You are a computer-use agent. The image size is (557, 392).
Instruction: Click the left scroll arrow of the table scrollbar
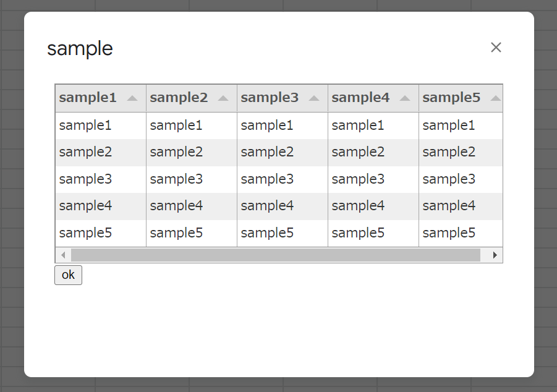click(62, 255)
